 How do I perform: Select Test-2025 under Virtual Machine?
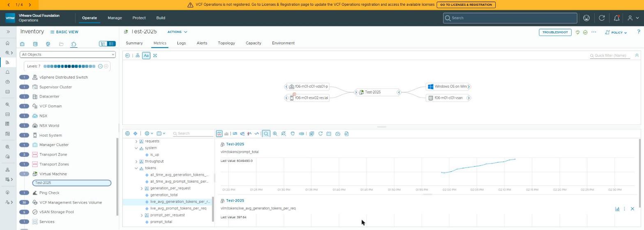(71, 183)
